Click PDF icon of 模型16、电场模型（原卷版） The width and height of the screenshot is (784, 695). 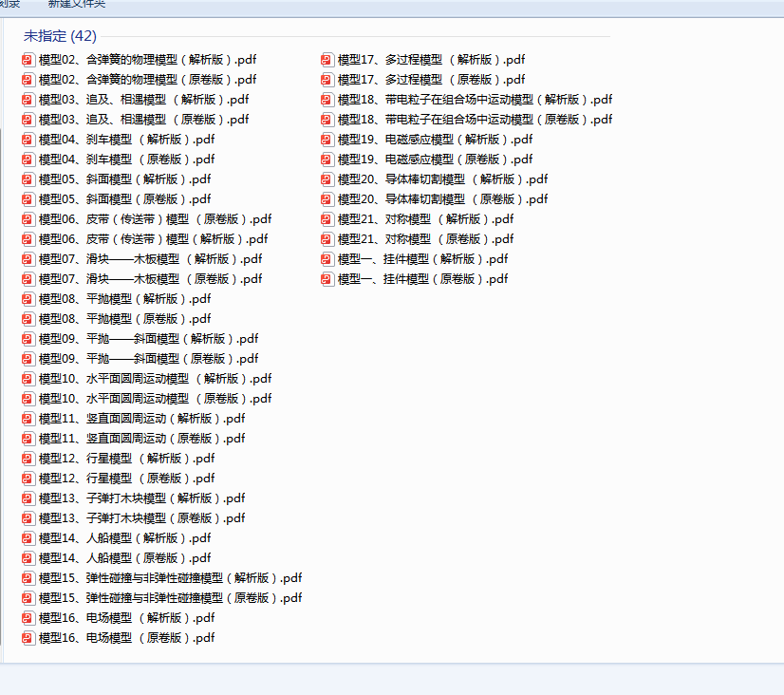click(28, 638)
